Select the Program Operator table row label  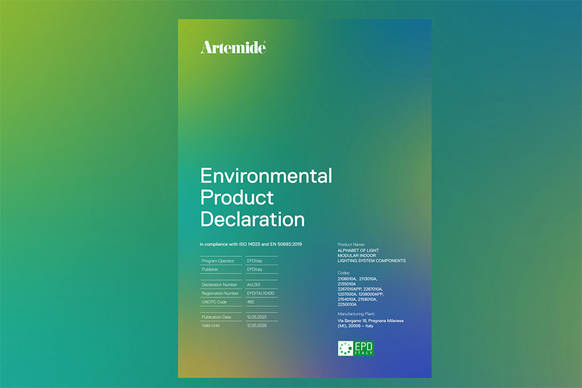coord(218,261)
